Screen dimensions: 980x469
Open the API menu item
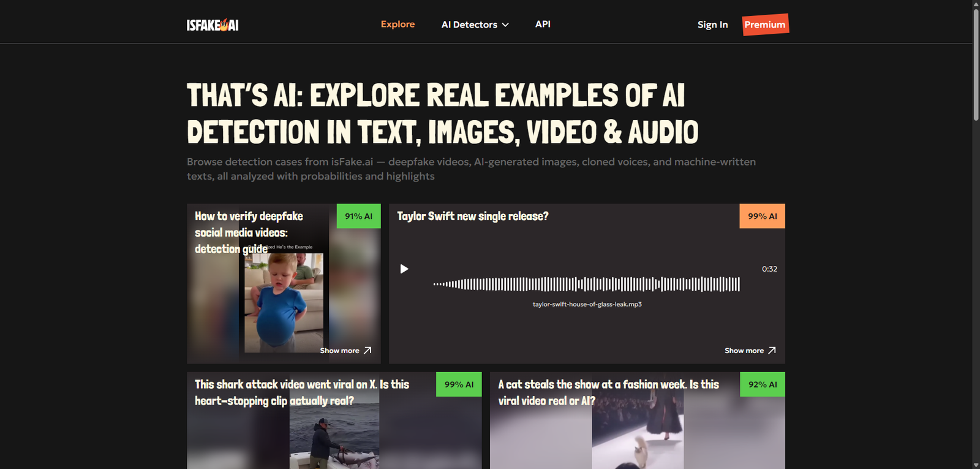(543, 25)
